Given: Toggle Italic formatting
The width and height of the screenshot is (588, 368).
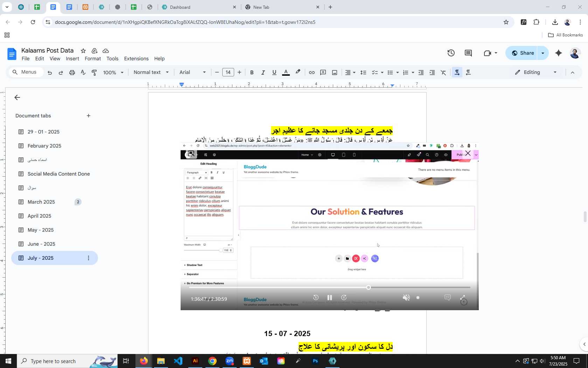Looking at the screenshot, I should click(x=263, y=73).
